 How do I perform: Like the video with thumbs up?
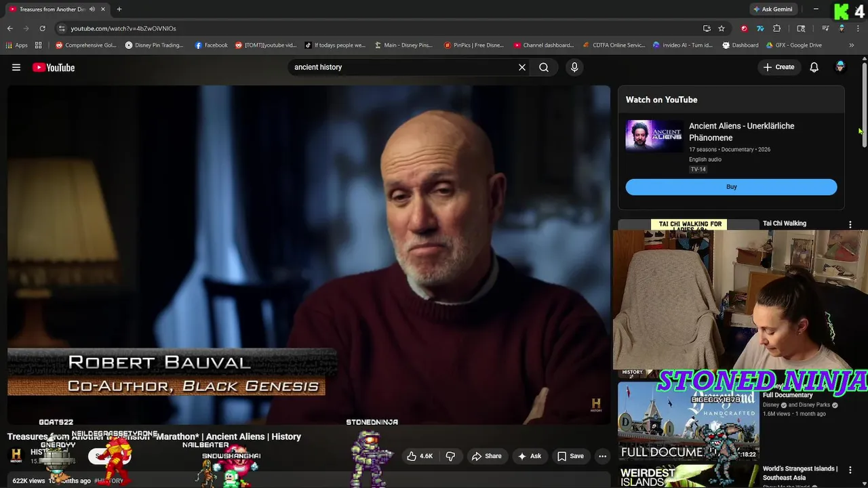pyautogui.click(x=420, y=456)
